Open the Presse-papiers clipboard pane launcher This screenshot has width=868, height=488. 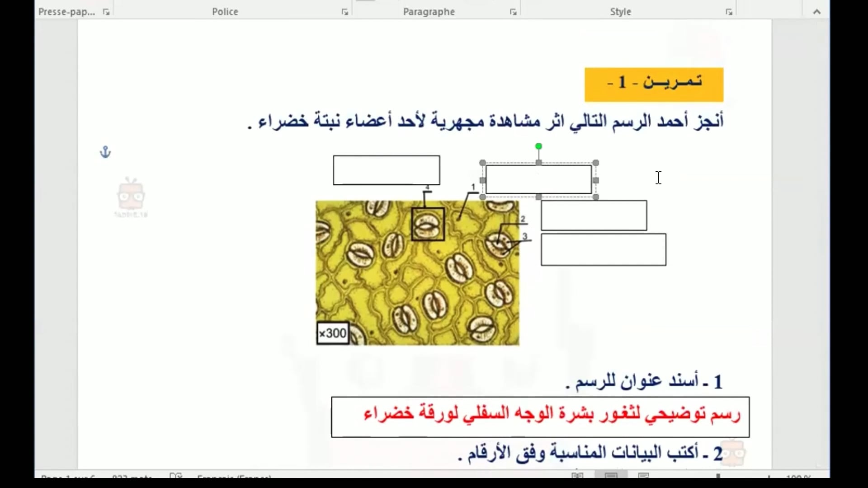106,12
